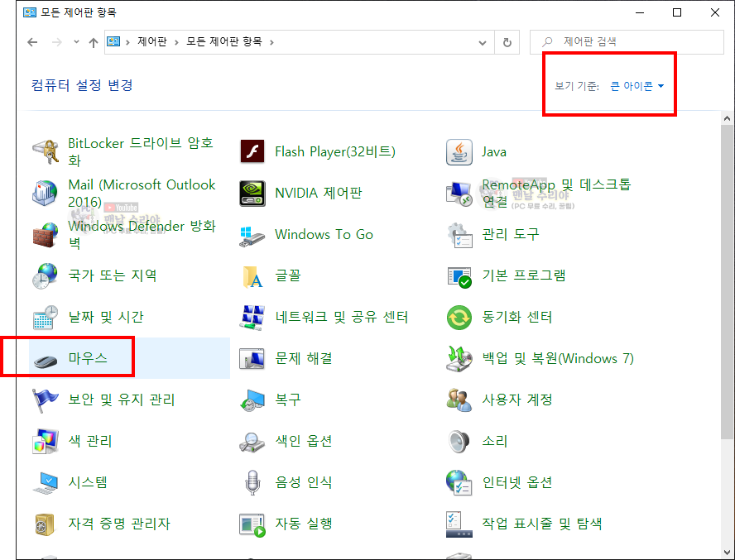The image size is (735, 560).
Task: Open the 작업 표시줄 및 탐색 icon
Action: click(459, 524)
